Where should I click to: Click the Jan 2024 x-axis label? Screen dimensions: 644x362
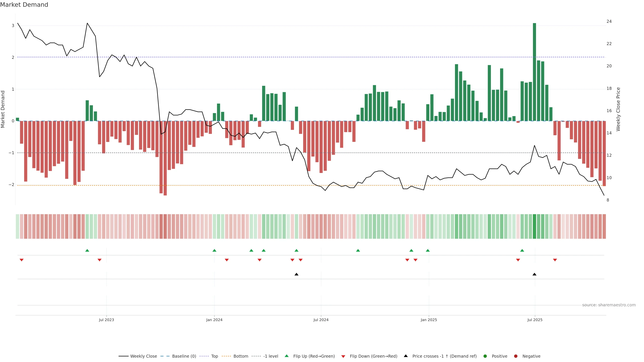[x=214, y=320]
